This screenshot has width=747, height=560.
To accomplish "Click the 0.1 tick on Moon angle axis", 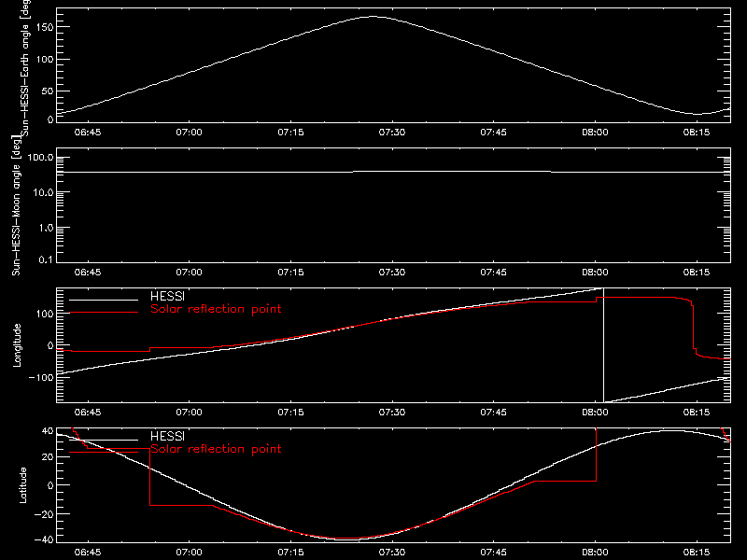I will tap(46, 259).
